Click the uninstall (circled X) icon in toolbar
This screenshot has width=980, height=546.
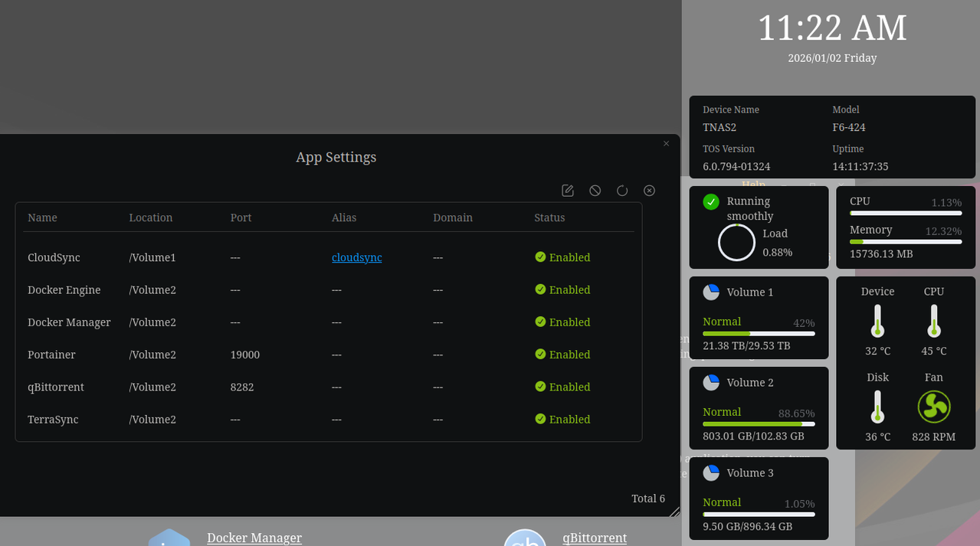tap(650, 190)
